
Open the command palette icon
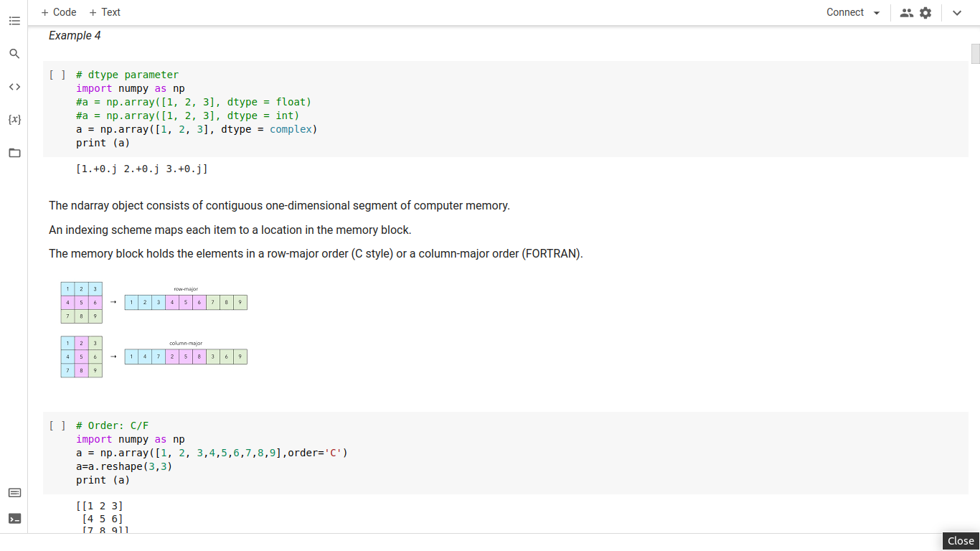(x=14, y=493)
